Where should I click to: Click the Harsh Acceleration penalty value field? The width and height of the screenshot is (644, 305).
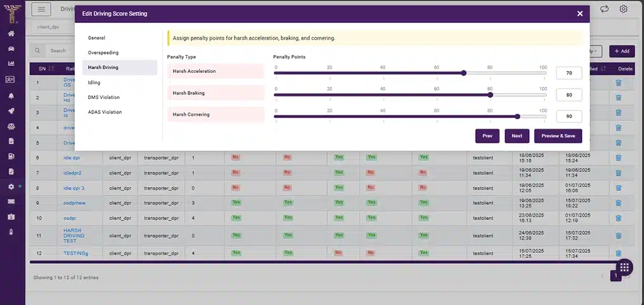pos(569,74)
